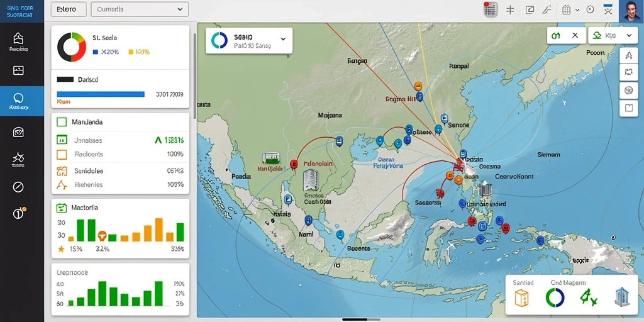The image size is (644, 322).
Task: Open the Curnarlia dropdown at top
Action: pyautogui.click(x=140, y=9)
